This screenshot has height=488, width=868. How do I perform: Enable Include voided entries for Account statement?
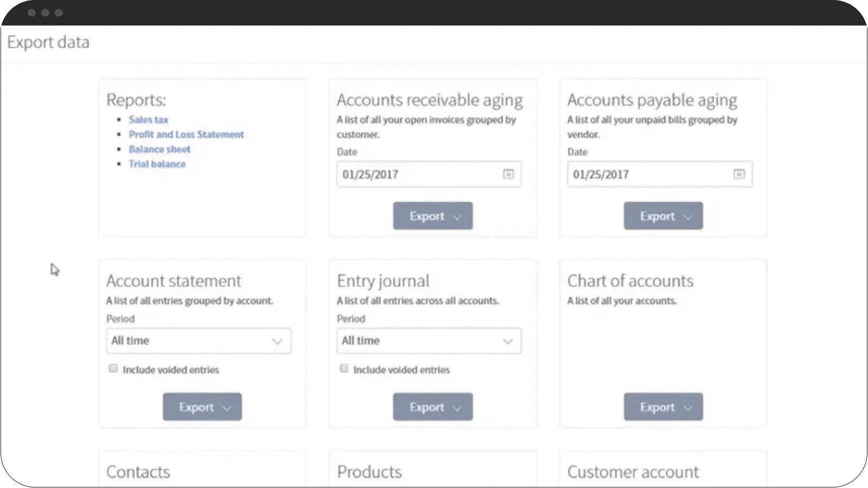113,369
